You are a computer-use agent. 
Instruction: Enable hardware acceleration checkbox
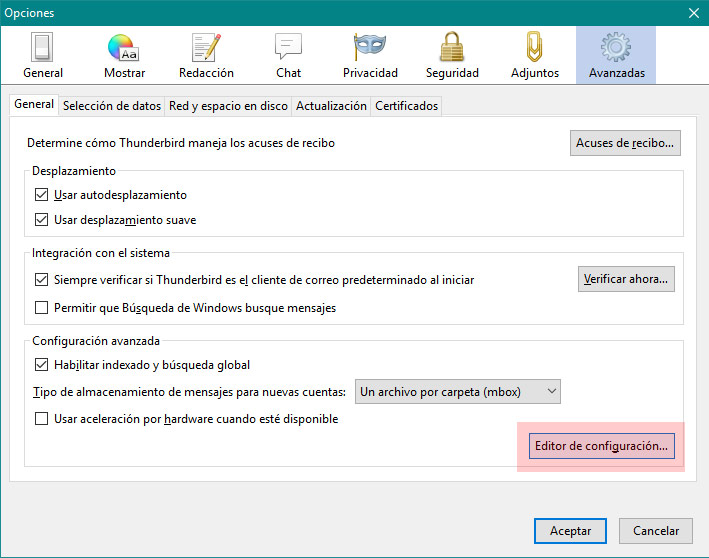coord(42,419)
